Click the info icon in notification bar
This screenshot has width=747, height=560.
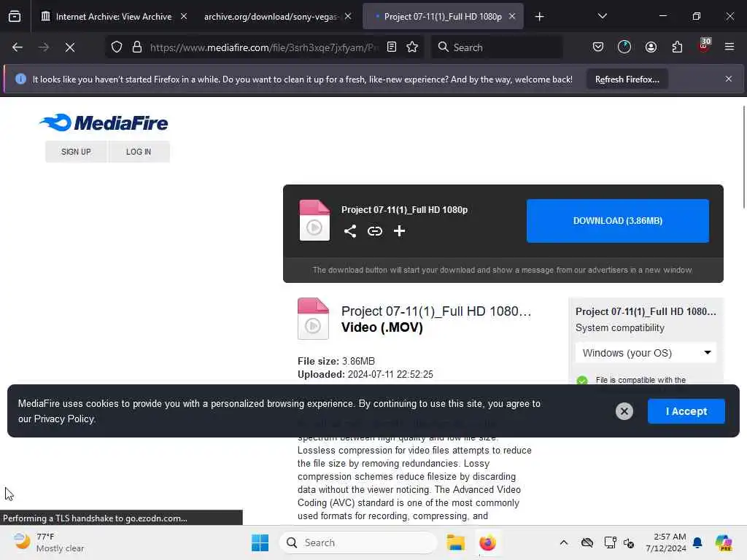20,79
